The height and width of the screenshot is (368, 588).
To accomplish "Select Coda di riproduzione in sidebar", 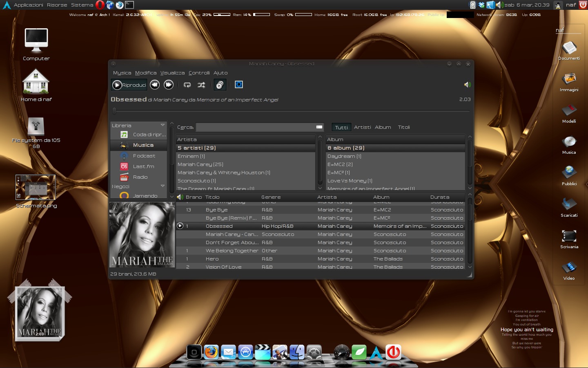I will (139, 135).
